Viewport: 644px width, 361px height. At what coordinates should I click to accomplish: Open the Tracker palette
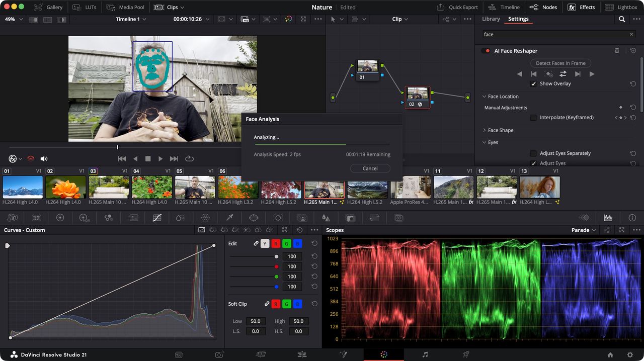(x=278, y=218)
